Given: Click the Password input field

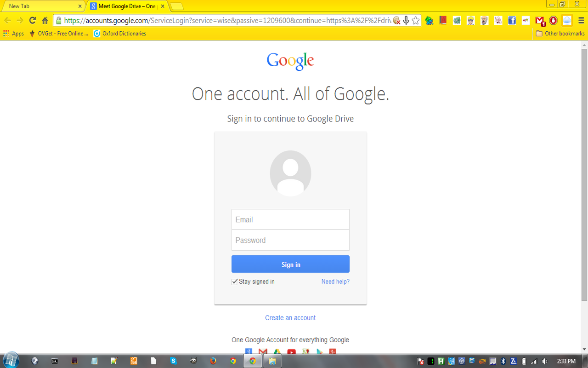Looking at the screenshot, I should pyautogui.click(x=290, y=240).
